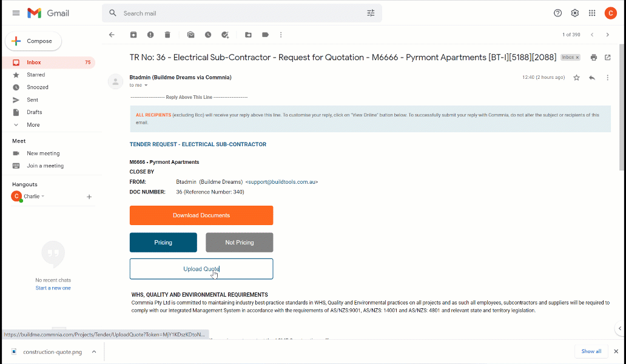Click Show all downloads button
Screen dimensions: 626x364
point(591,351)
